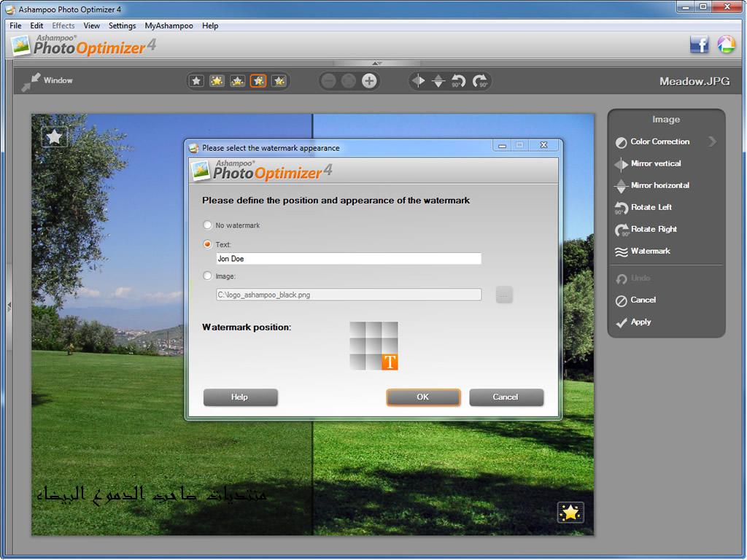Screen dimensions: 747x560
Task: Click Cancel in the Image panel
Action: 643,300
